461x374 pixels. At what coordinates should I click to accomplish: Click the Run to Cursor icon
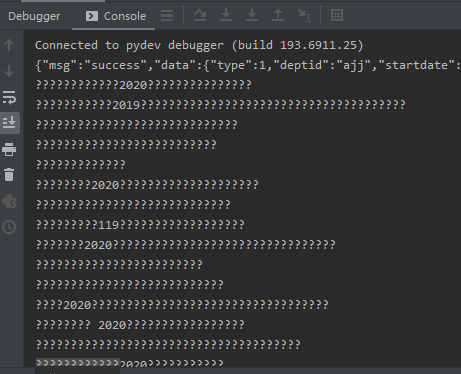click(304, 15)
